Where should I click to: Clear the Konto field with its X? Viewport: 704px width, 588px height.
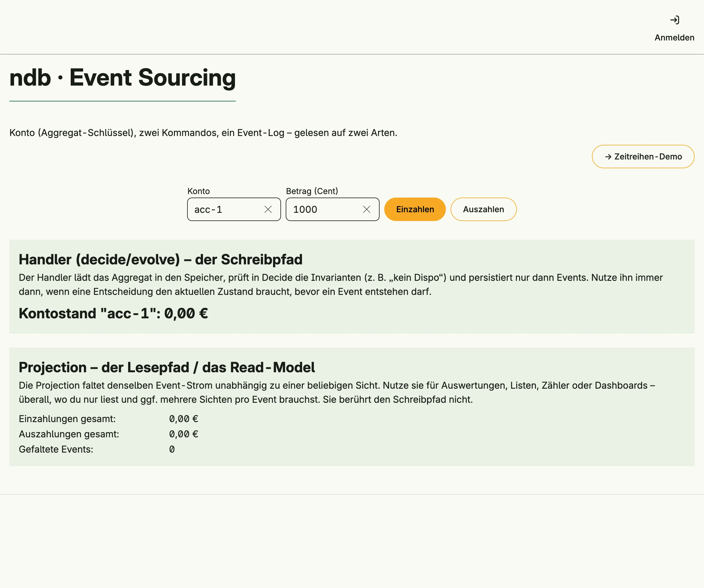point(268,209)
